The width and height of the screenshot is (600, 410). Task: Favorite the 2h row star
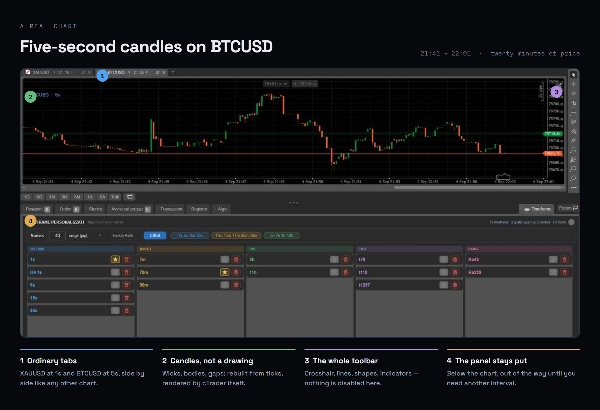point(334,260)
